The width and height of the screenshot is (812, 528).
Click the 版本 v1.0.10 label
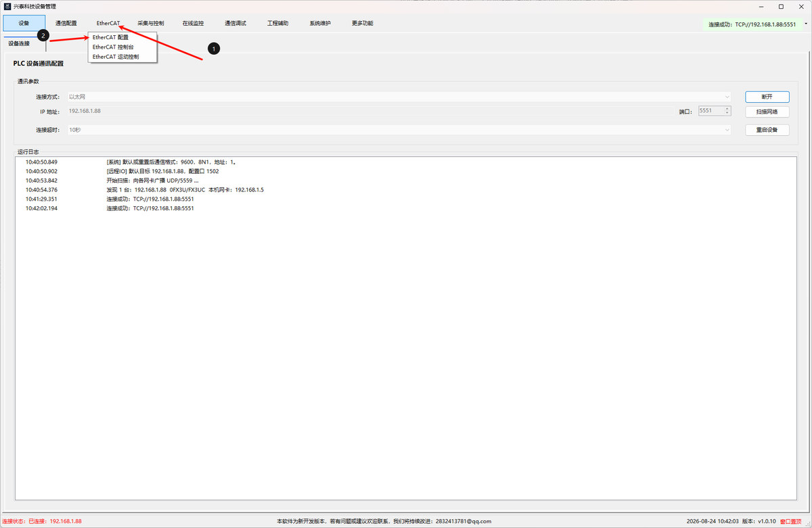point(759,521)
